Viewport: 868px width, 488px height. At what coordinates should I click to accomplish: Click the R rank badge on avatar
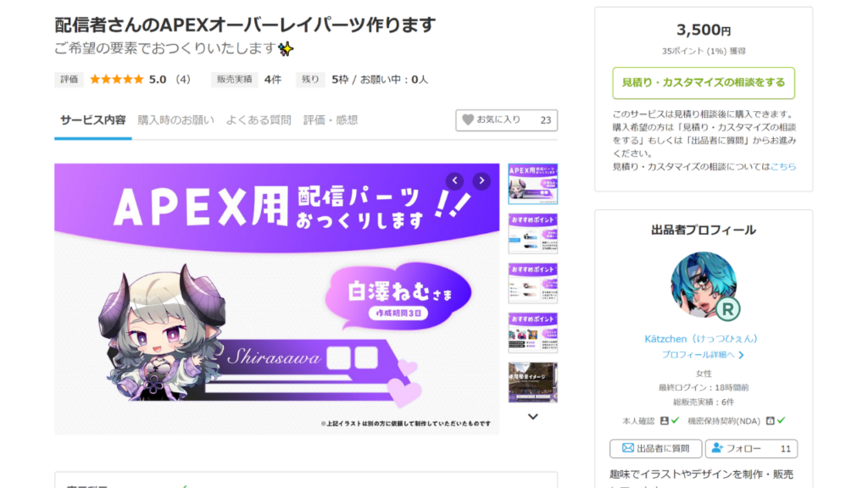coord(727,309)
